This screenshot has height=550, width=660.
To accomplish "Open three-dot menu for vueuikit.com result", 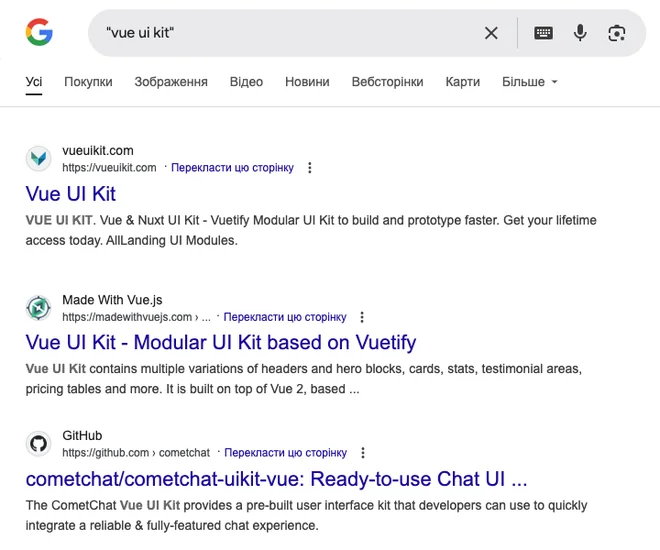I will tap(310, 167).
